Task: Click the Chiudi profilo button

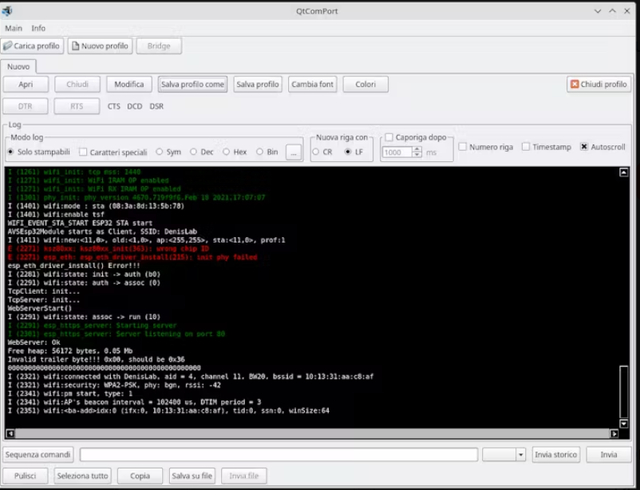Action: pos(599,84)
